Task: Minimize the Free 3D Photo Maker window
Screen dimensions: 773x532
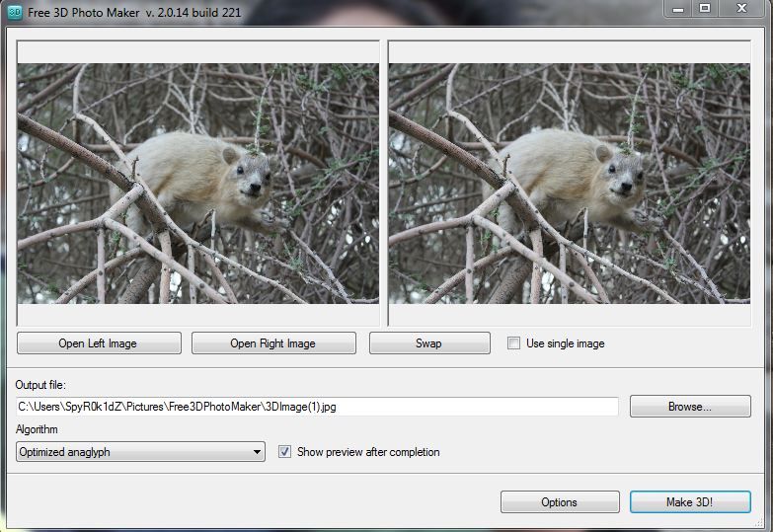Action: pos(676,9)
